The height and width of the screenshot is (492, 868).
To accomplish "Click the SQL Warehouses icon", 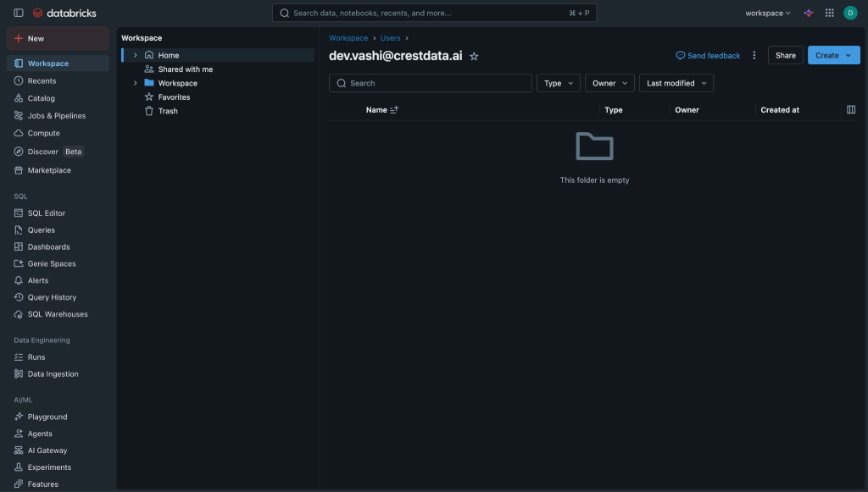I will [x=19, y=314].
